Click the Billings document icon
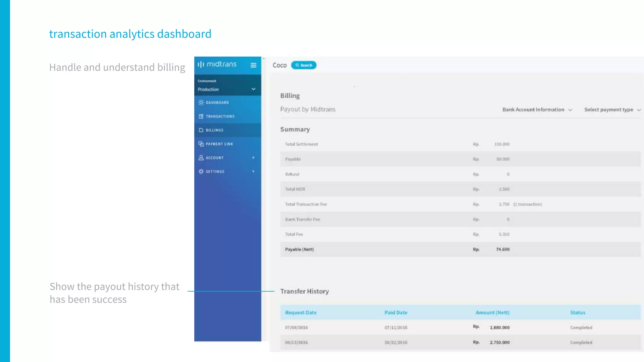The image size is (644, 362). coord(201,130)
